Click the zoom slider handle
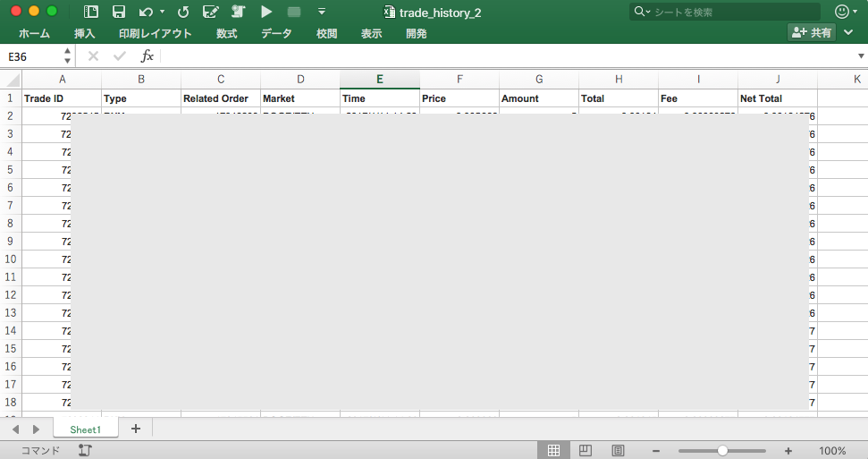Image resolution: width=868 pixels, height=459 pixels. [722, 450]
